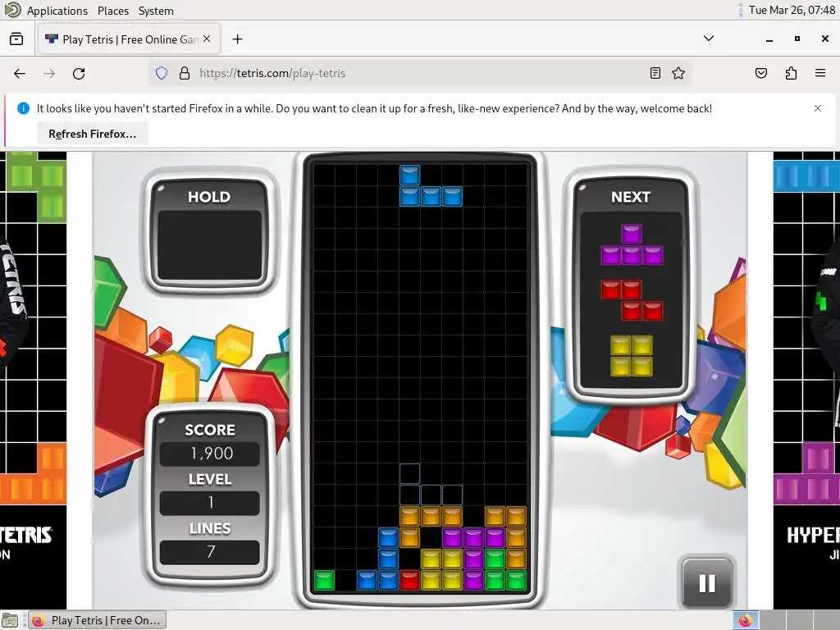This screenshot has width=840, height=630.
Task: Click the single green block at bottom-left
Action: (x=325, y=580)
